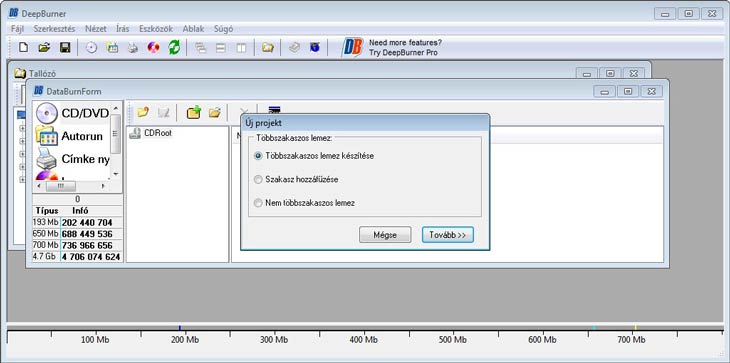Click the 736 966 656 size value

tap(87, 245)
